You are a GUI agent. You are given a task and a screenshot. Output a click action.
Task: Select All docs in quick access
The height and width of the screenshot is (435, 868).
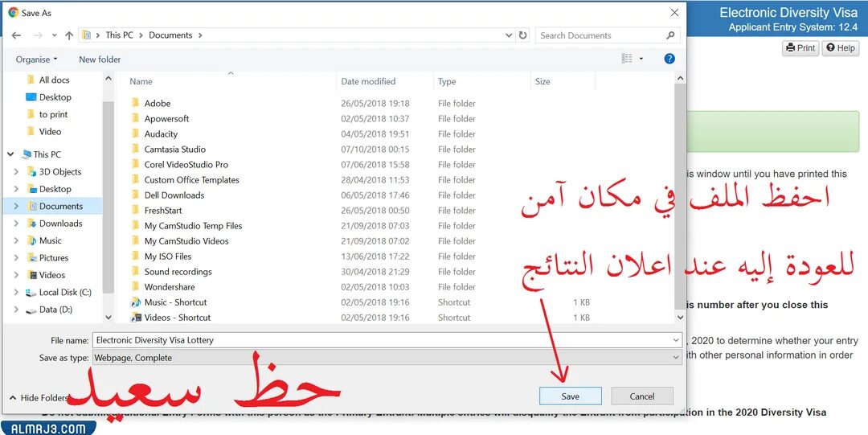(55, 80)
